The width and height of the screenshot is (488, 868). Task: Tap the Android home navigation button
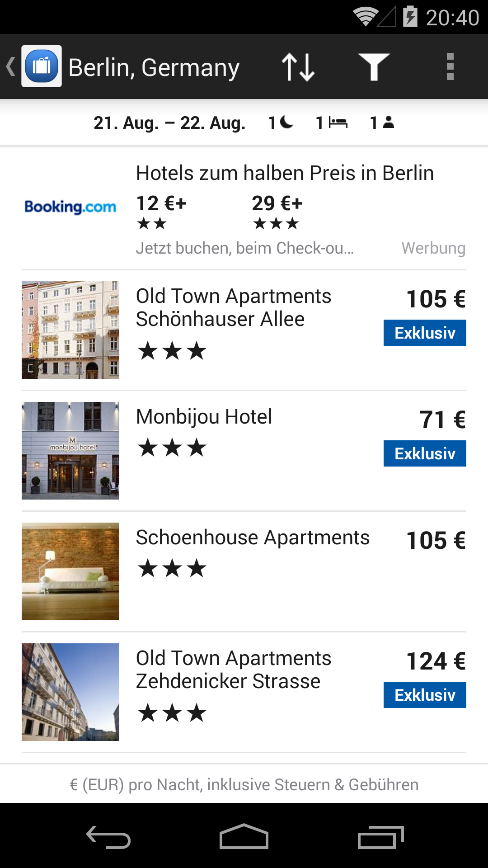click(244, 836)
